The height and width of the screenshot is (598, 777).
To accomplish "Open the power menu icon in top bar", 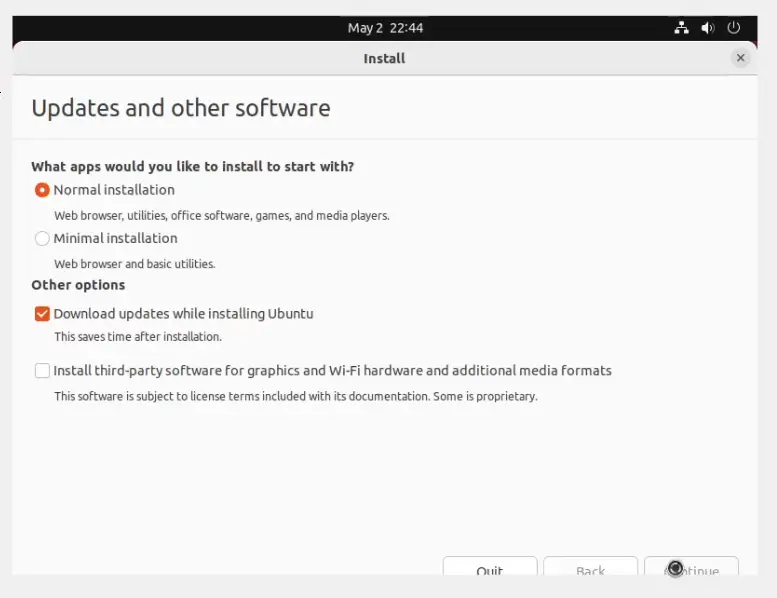I will coord(733,28).
